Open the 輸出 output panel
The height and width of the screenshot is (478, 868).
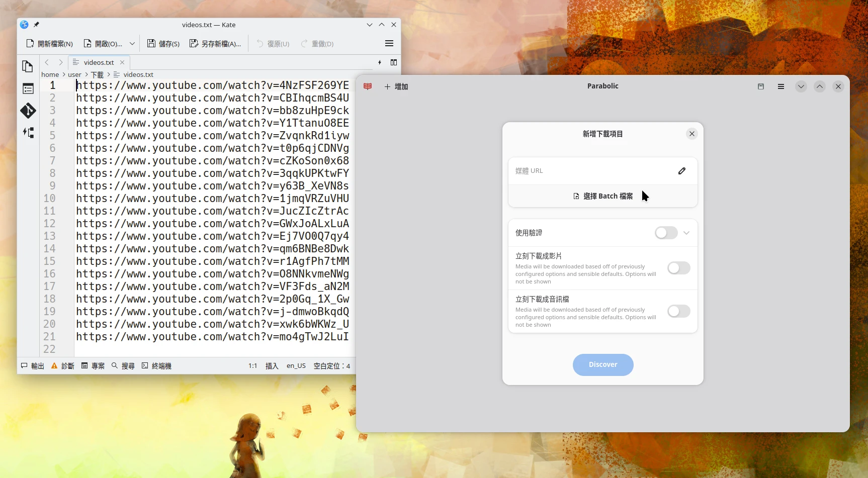pyautogui.click(x=33, y=366)
